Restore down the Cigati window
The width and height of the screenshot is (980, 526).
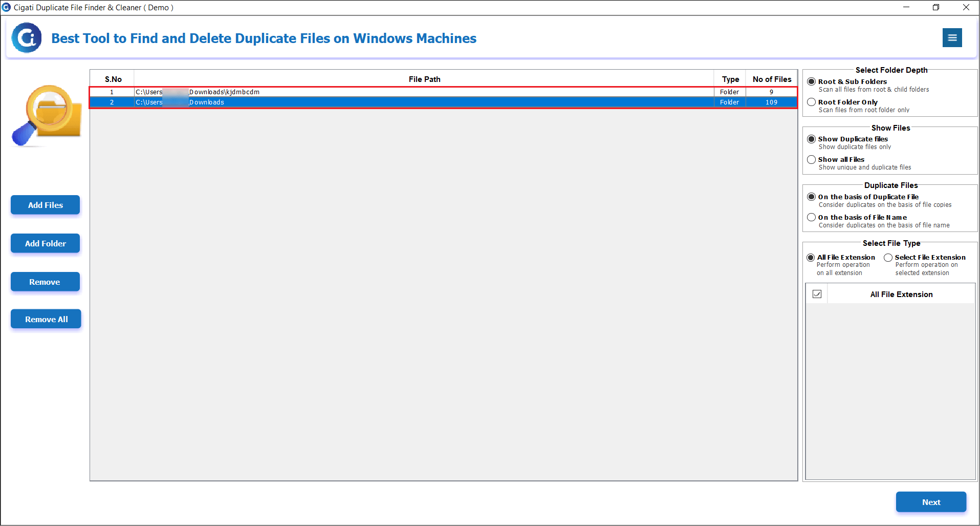tap(936, 7)
